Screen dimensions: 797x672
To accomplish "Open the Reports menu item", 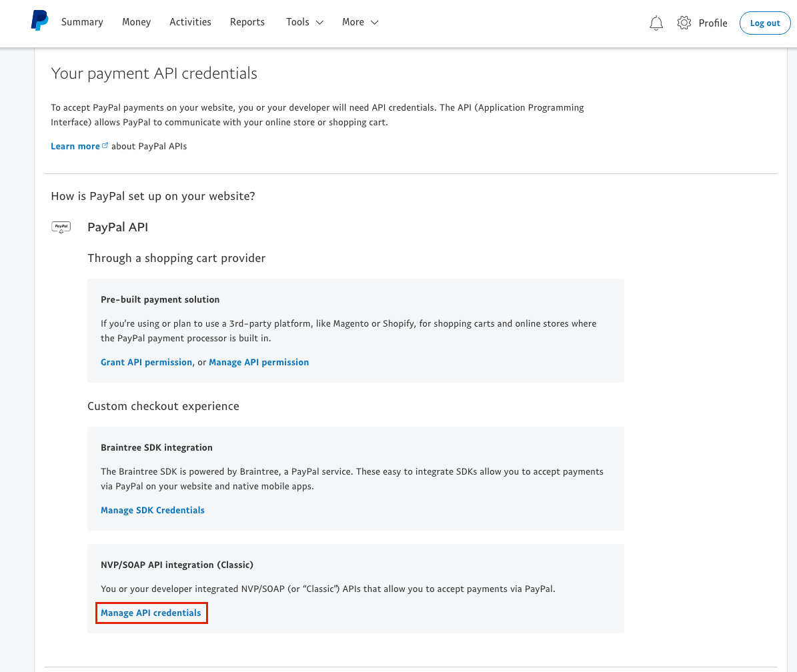I will click(x=247, y=22).
